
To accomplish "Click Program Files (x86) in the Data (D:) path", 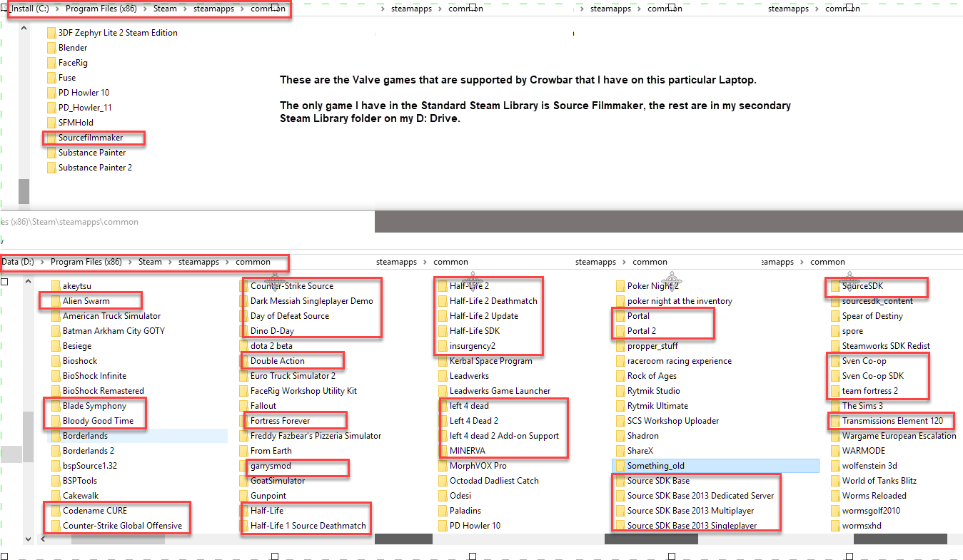I will click(x=87, y=263).
